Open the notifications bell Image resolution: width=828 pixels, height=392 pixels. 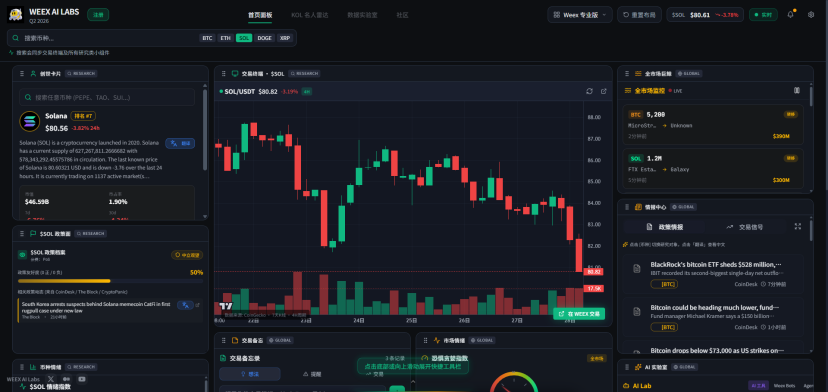[x=791, y=15]
